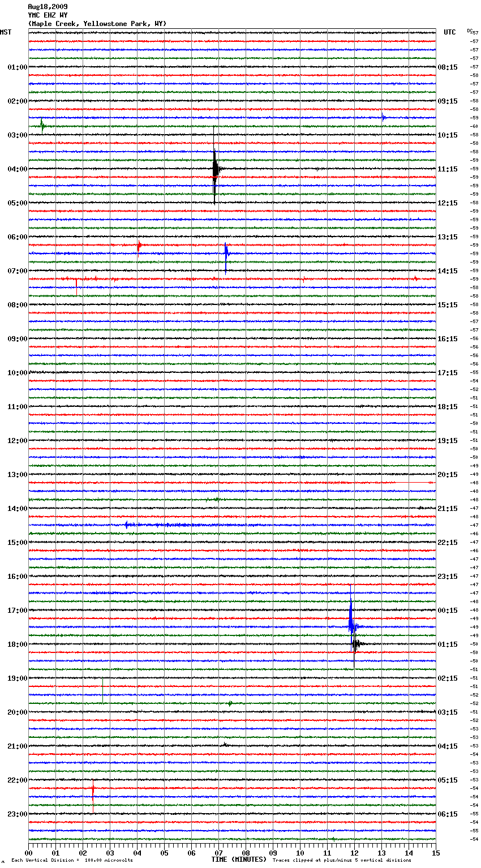Click minute tick "11" on bottom axis

coord(328,853)
